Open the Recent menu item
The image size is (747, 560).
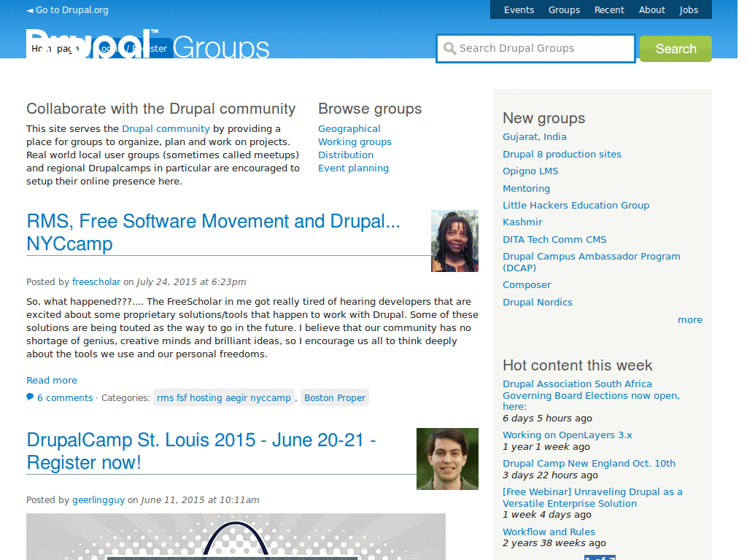(609, 10)
